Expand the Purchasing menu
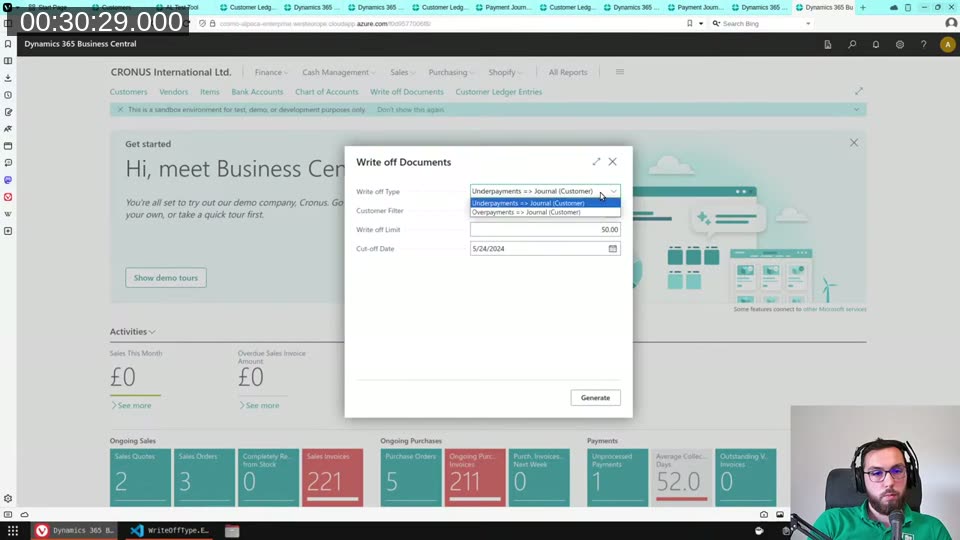This screenshot has height=540, width=960. tap(451, 72)
